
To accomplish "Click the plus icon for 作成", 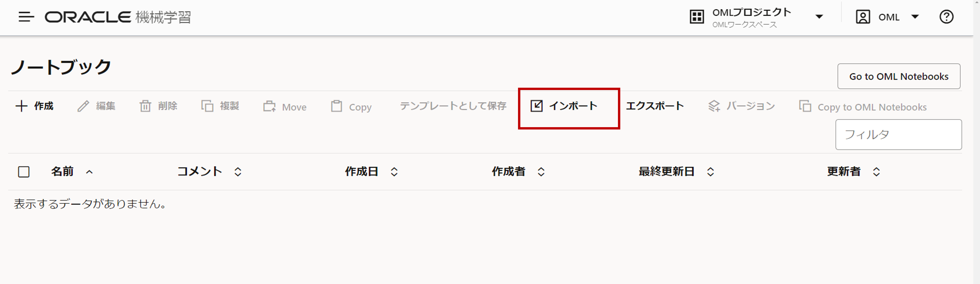I will [x=21, y=106].
